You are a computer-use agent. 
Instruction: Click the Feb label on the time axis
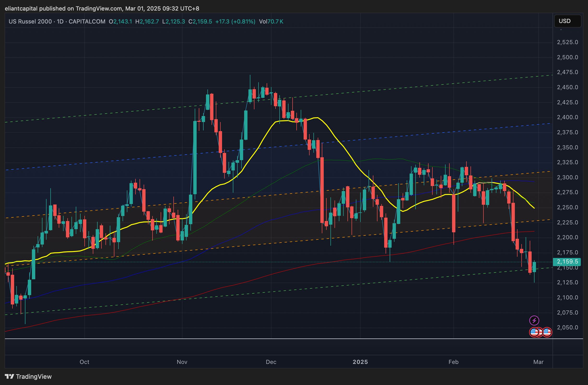453,362
